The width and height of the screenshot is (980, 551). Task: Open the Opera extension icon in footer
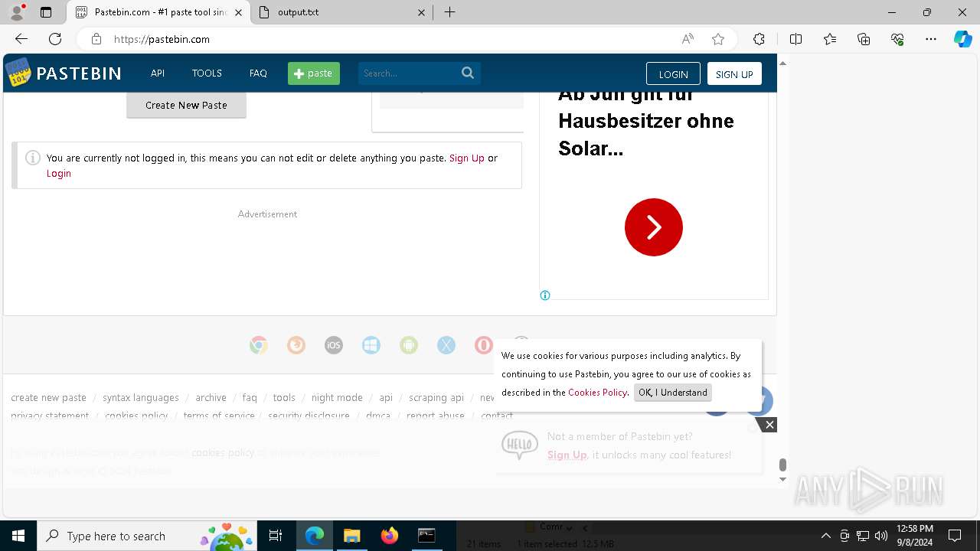[484, 345]
